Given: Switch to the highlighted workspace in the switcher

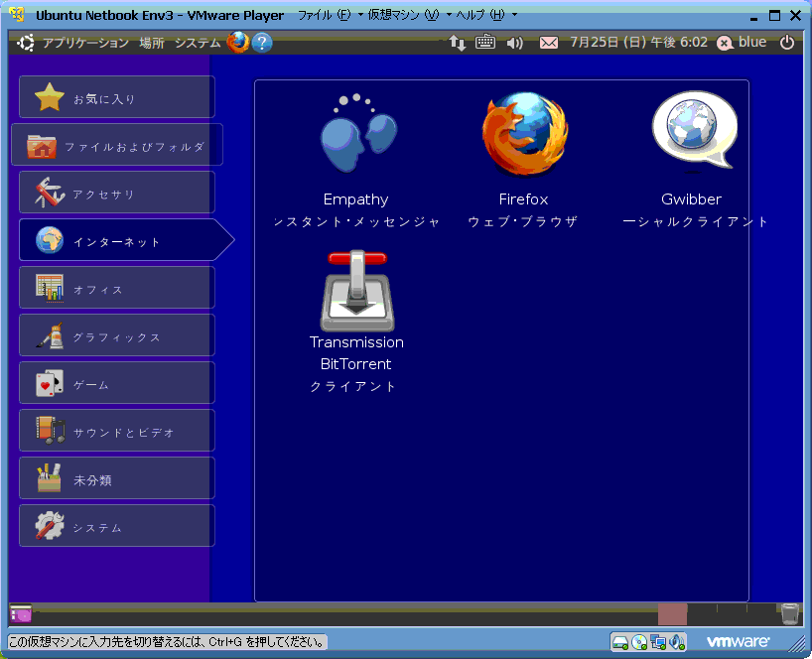Looking at the screenshot, I should click(x=672, y=614).
